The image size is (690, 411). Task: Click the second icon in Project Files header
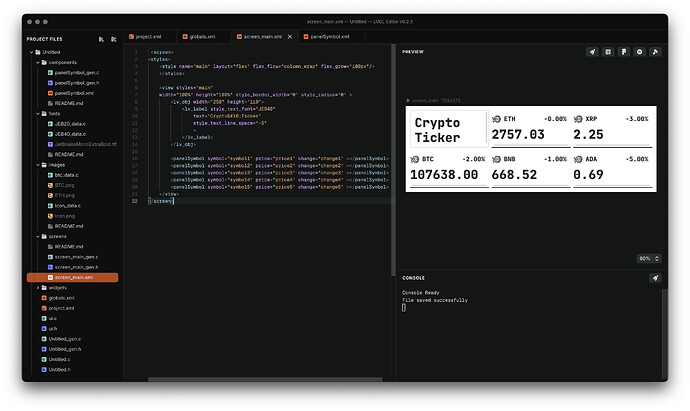[x=114, y=39]
